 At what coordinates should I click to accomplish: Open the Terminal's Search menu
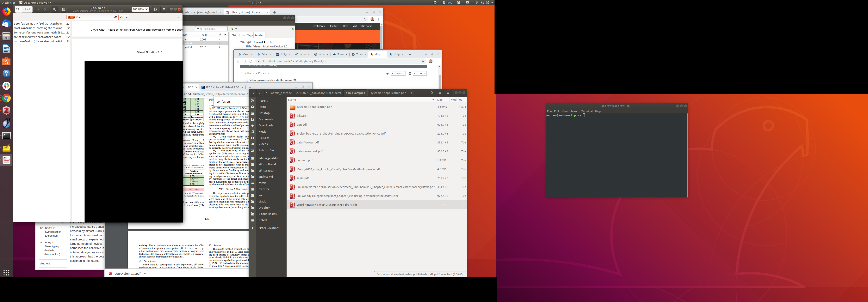pyautogui.click(x=574, y=112)
